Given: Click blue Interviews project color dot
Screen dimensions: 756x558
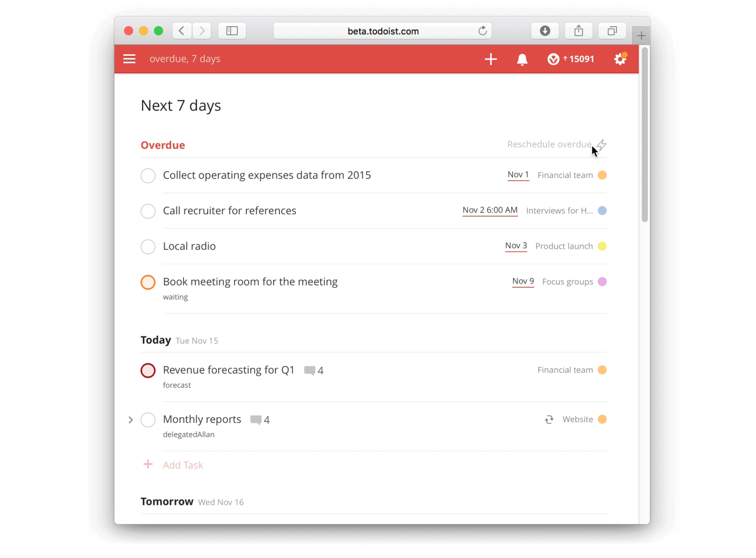Looking at the screenshot, I should [x=602, y=210].
